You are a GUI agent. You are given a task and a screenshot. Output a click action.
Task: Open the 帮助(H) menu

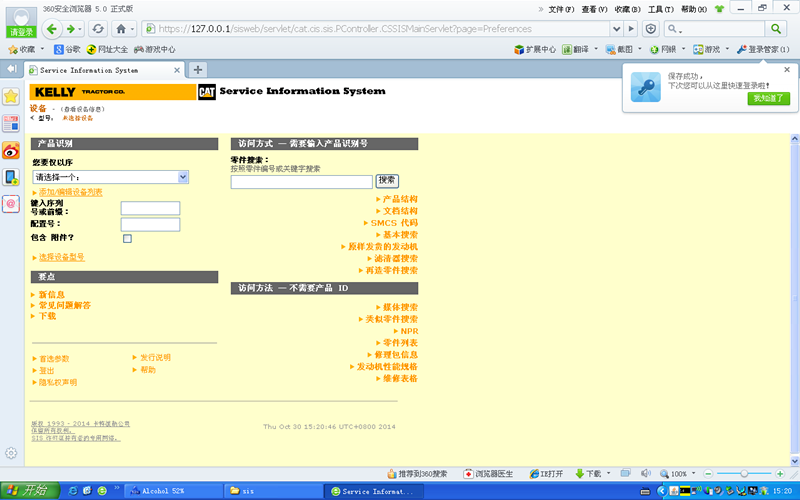point(694,9)
